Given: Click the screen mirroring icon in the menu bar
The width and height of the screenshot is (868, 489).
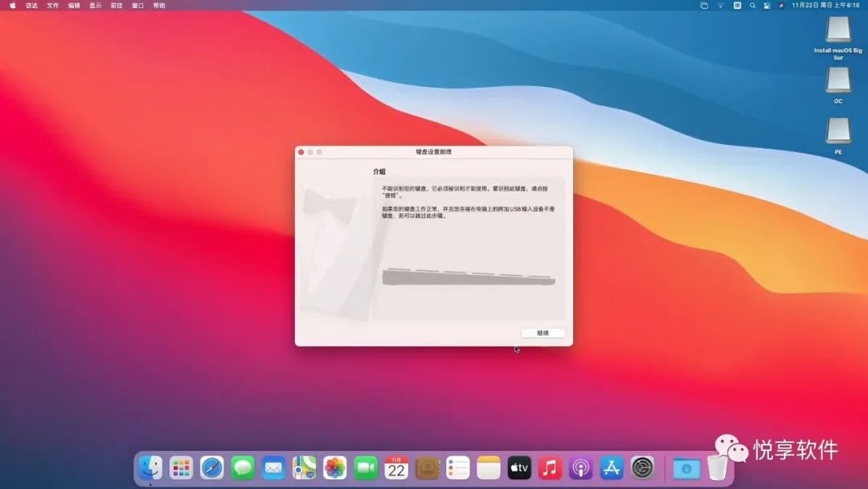Looking at the screenshot, I should [x=703, y=6].
